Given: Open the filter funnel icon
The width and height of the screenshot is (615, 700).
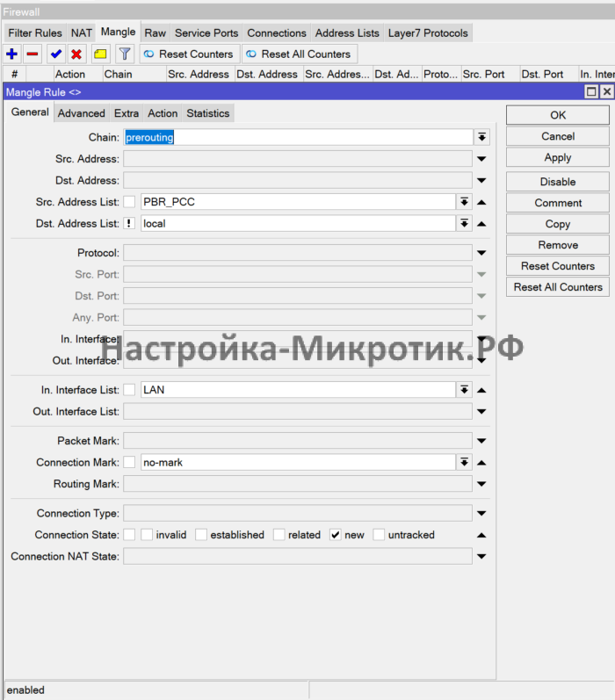Looking at the screenshot, I should [125, 54].
